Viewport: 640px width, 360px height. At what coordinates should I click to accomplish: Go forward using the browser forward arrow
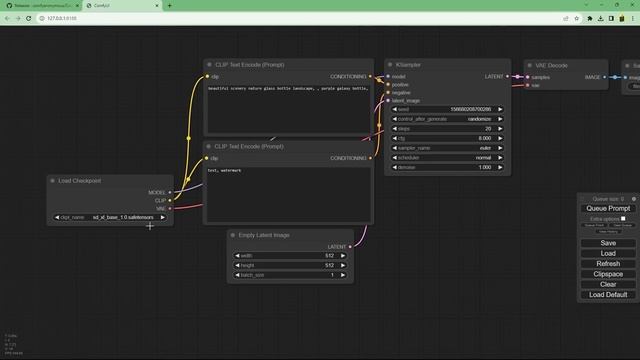[18, 18]
